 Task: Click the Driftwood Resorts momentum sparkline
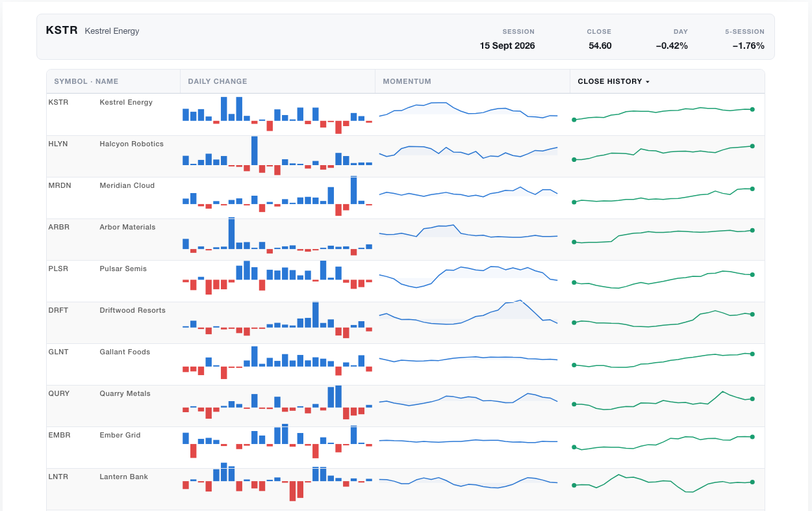tap(468, 313)
